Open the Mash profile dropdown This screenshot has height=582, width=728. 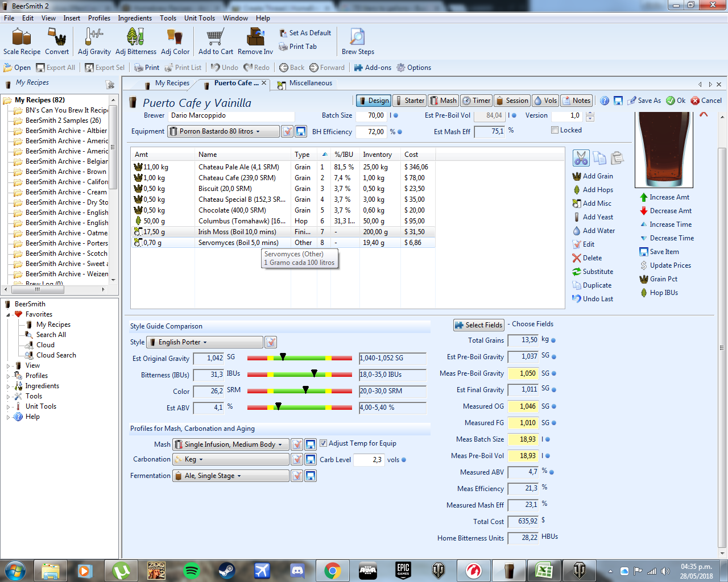231,444
